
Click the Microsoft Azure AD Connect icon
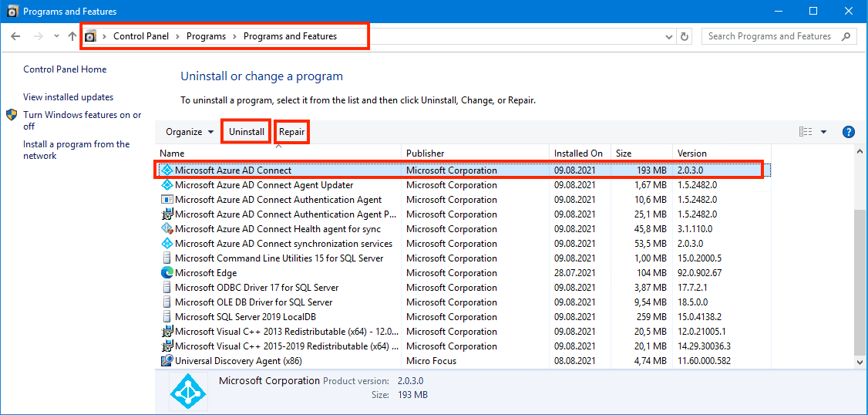[167, 170]
